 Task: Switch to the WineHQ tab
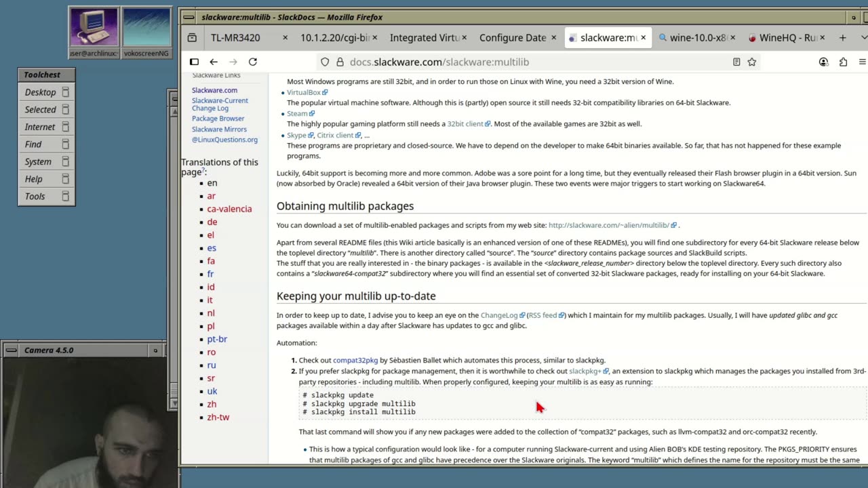(787, 38)
